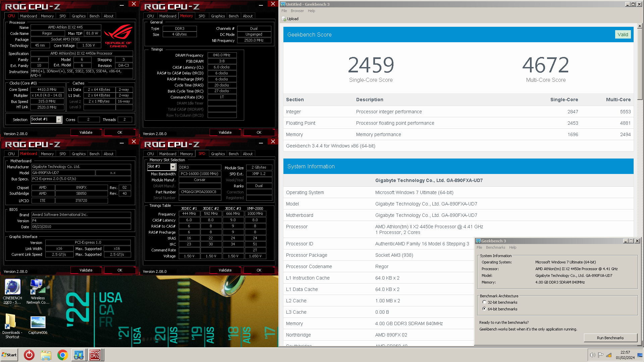Click the Integer row in results table
The height and width of the screenshot is (362, 644).
(458, 112)
